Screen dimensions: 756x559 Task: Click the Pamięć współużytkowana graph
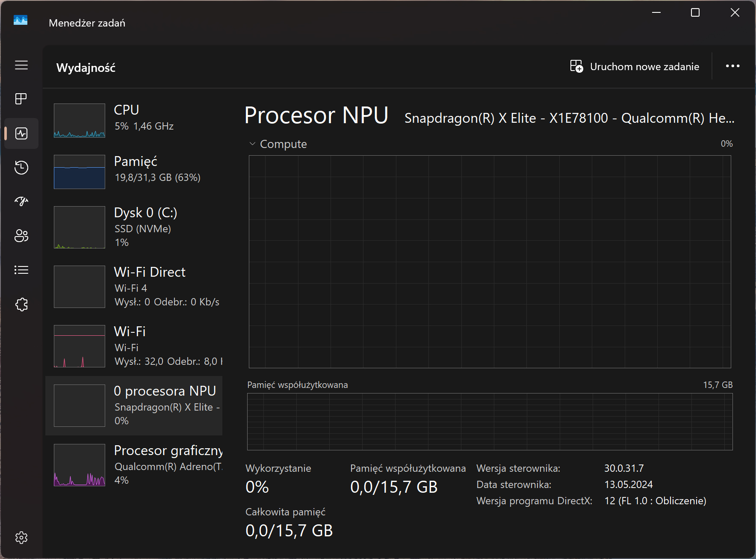coord(490,422)
